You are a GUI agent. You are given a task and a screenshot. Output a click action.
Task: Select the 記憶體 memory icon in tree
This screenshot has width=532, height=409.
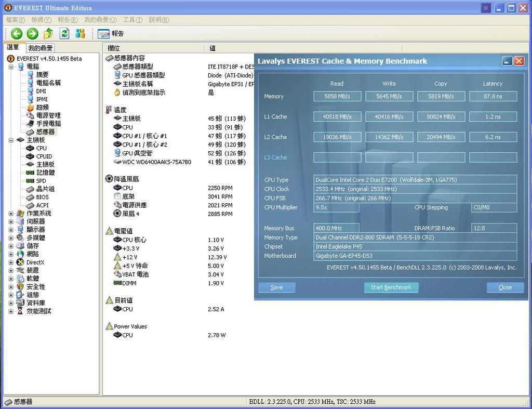tap(30, 173)
